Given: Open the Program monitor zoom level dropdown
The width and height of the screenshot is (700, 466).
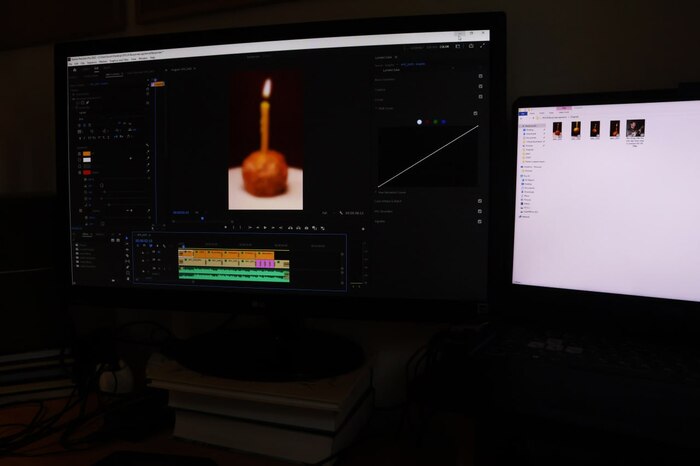Looking at the screenshot, I should pyautogui.click(x=197, y=212).
